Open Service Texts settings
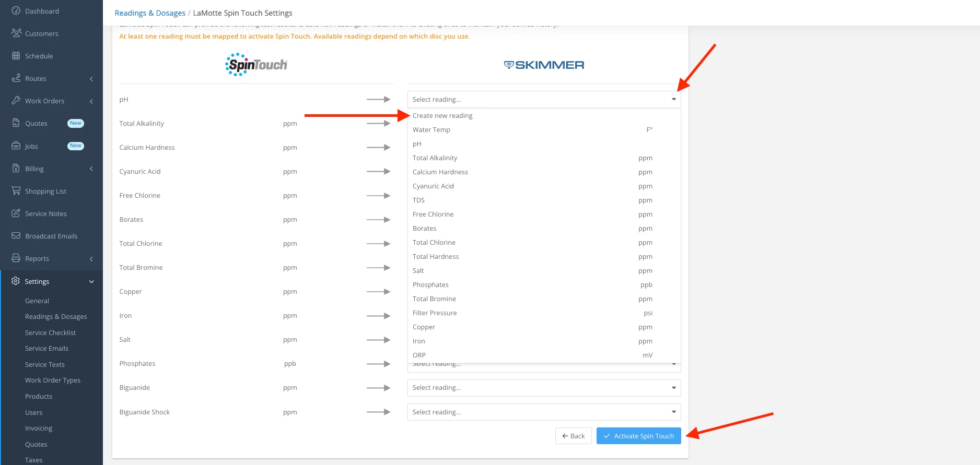The image size is (980, 465). tap(45, 365)
